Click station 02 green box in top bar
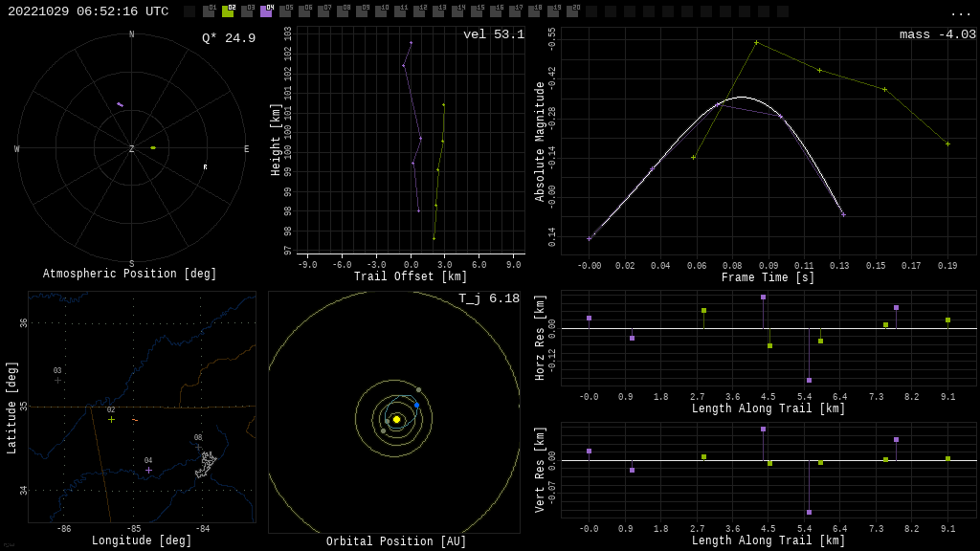This screenshot has width=980, height=551. (x=228, y=11)
